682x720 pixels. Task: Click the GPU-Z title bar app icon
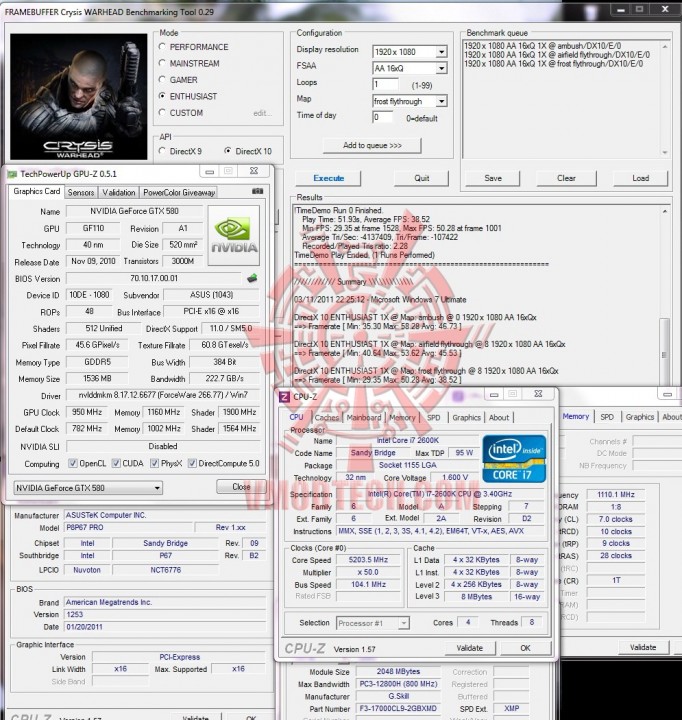(x=12, y=174)
